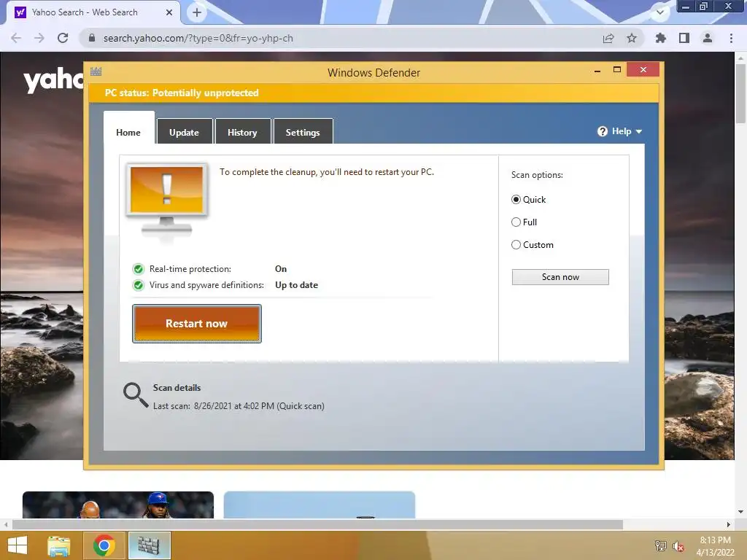Bookmark this page with the star icon

tap(632, 38)
